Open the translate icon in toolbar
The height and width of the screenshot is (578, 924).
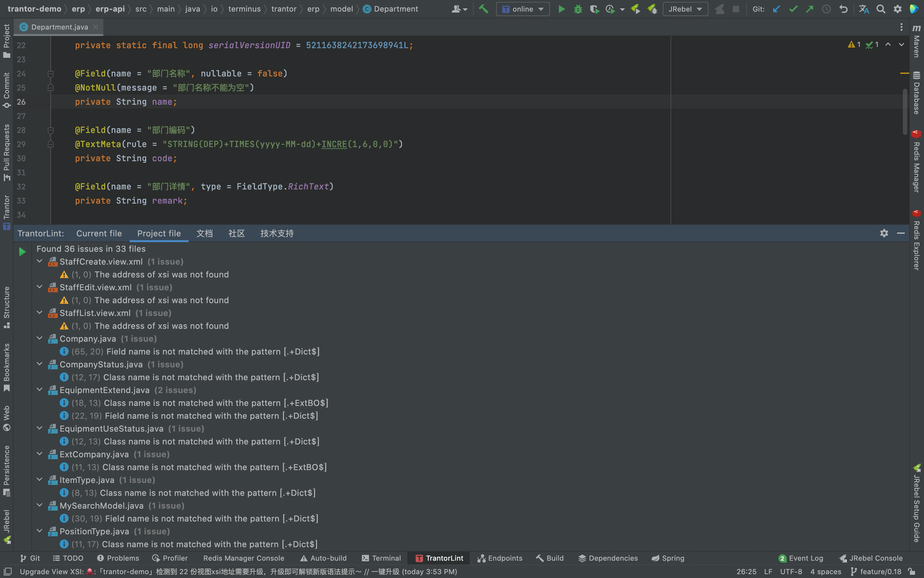864,9
